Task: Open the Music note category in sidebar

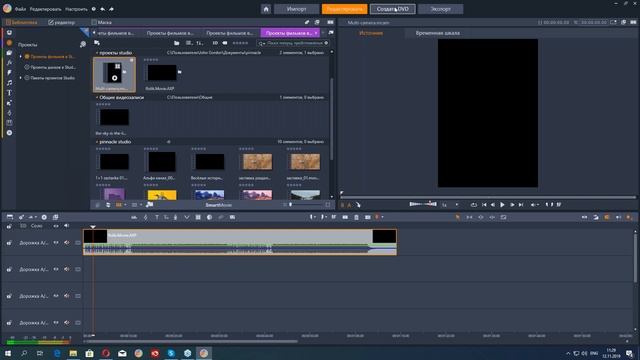Action: pos(9,83)
